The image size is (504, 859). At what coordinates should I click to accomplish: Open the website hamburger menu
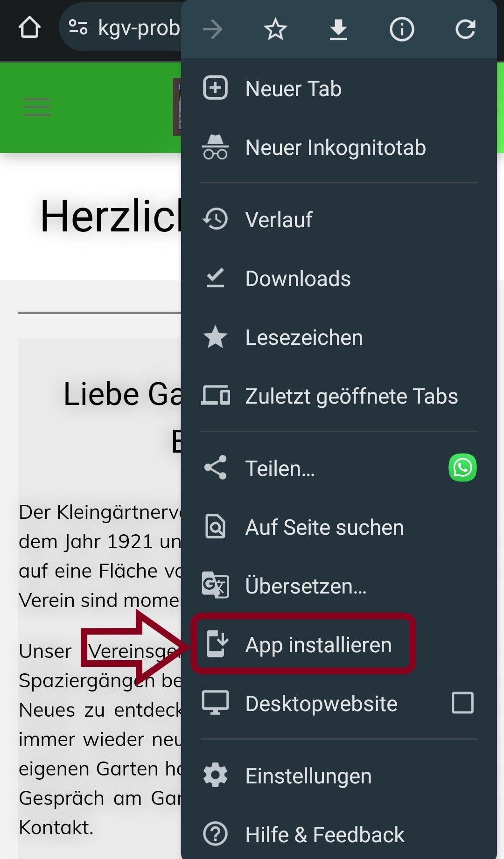[37, 107]
